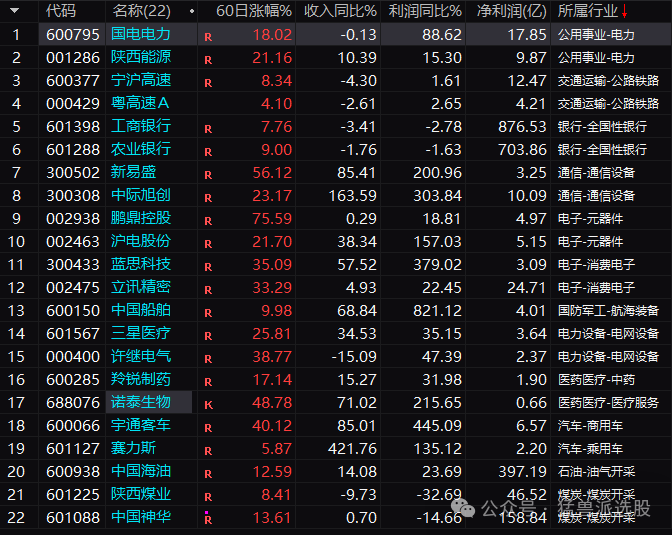Click the R margin icon for 沪电股份
The image size is (672, 535).
pyautogui.click(x=208, y=244)
